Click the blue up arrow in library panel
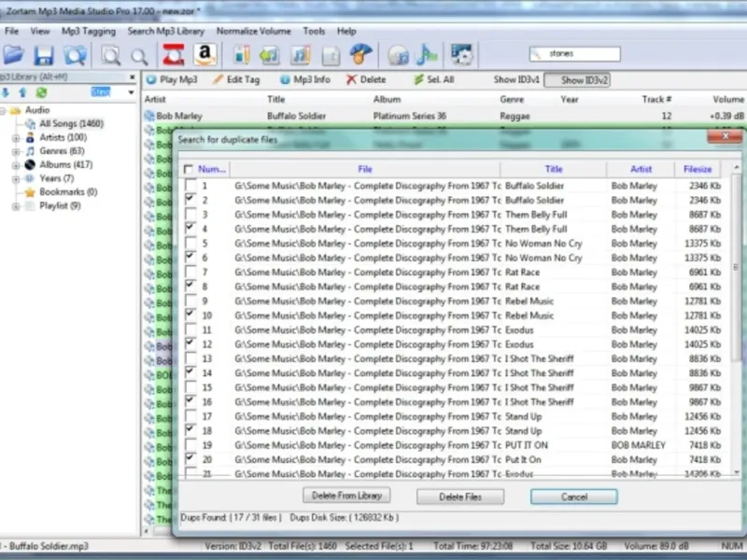Viewport: 747px width, 560px height. [22, 92]
